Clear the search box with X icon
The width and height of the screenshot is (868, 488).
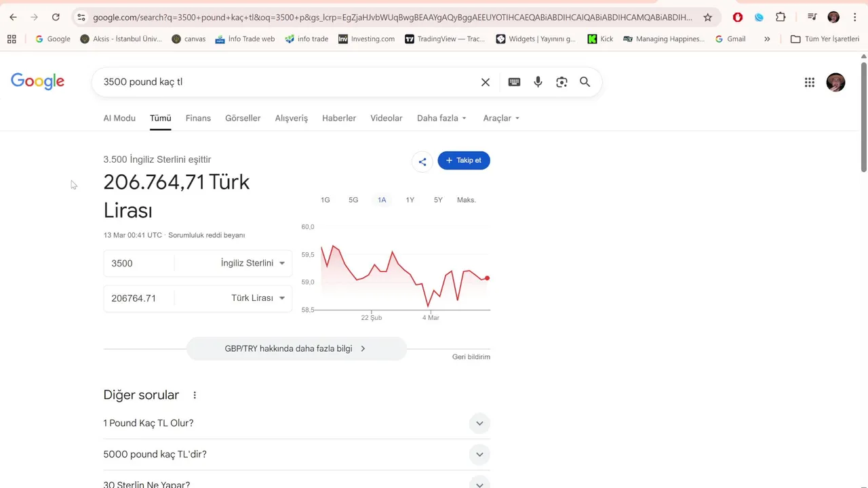click(x=486, y=82)
